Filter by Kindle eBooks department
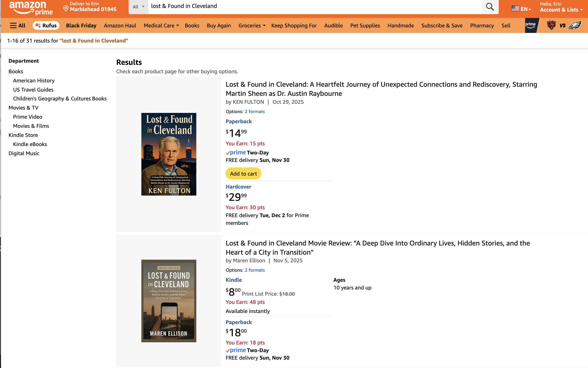Viewport: 588px width, 368px height. click(x=30, y=144)
